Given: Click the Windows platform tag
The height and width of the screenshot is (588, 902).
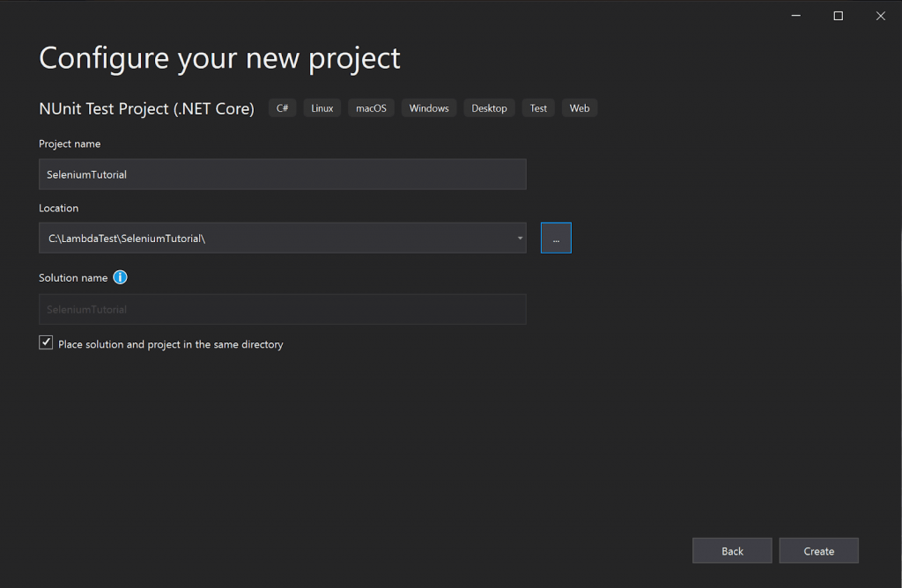Looking at the screenshot, I should 428,107.
